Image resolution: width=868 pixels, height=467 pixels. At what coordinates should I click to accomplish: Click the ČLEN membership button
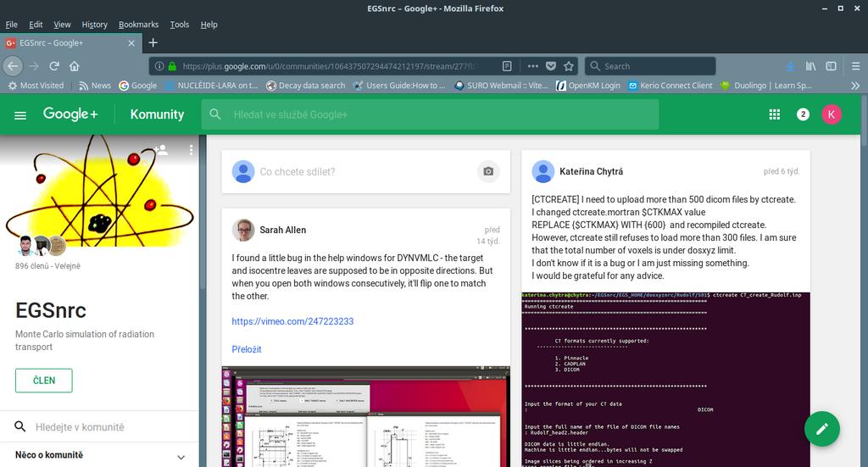coord(44,381)
